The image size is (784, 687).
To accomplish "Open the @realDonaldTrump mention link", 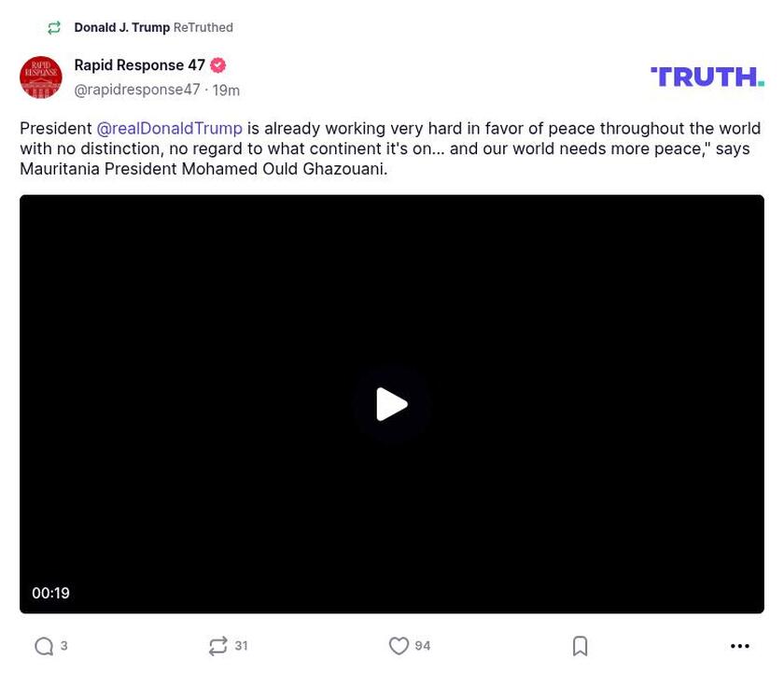I will 169,129.
